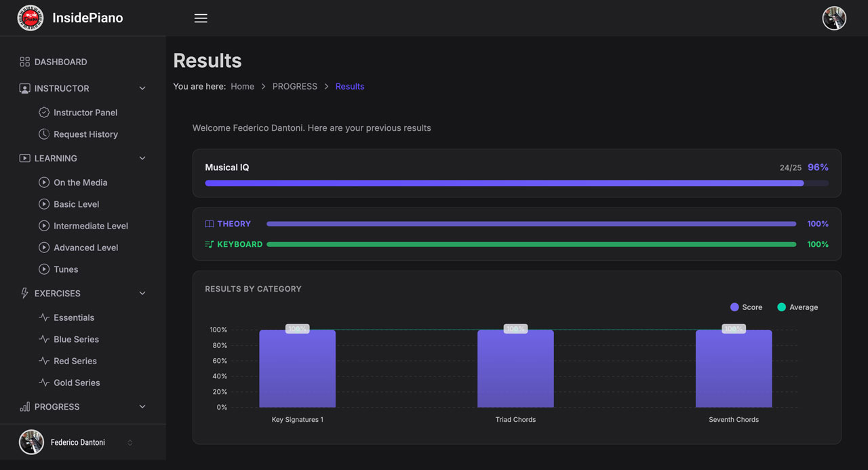This screenshot has width=868, height=470.
Task: Click the Seventh Chords axis label
Action: coord(734,420)
